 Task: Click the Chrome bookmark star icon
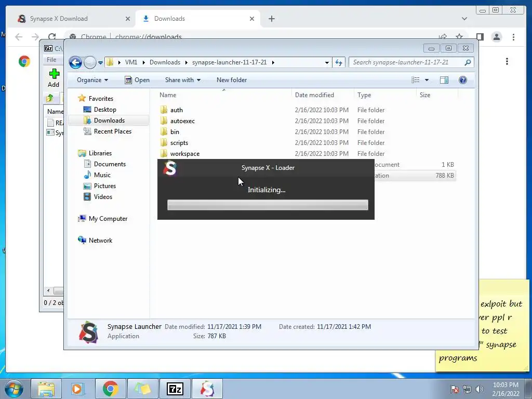(459, 37)
